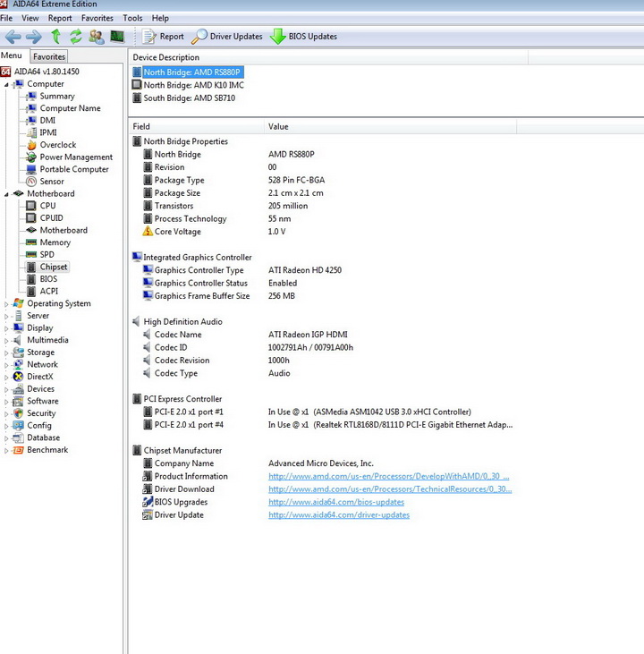Click the Field column header

pos(196,126)
